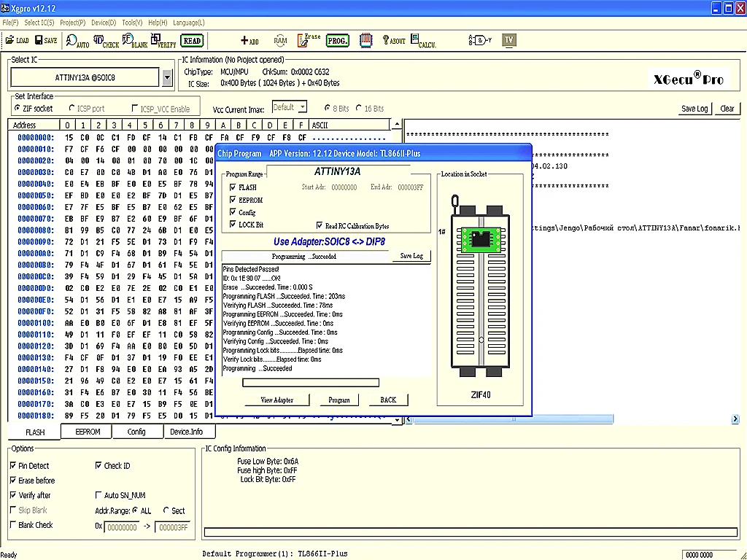Click the RAM test toolbar icon
747x560 pixels.
click(x=280, y=41)
